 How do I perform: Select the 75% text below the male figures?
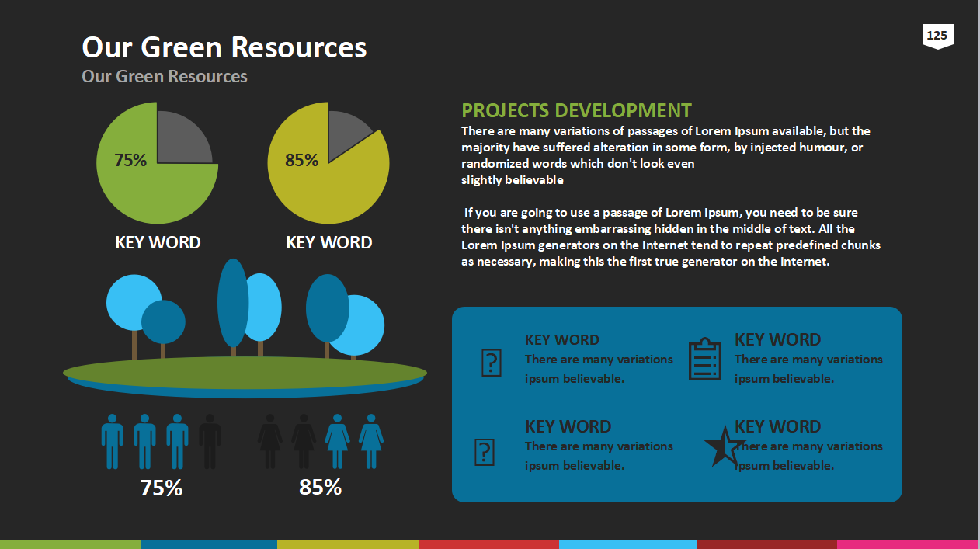tap(162, 488)
